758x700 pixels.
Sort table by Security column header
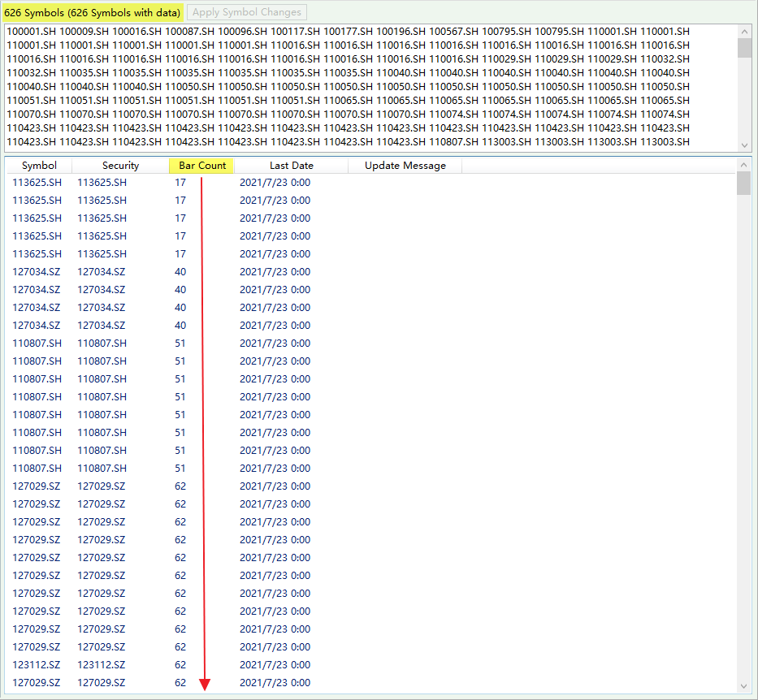tap(120, 166)
